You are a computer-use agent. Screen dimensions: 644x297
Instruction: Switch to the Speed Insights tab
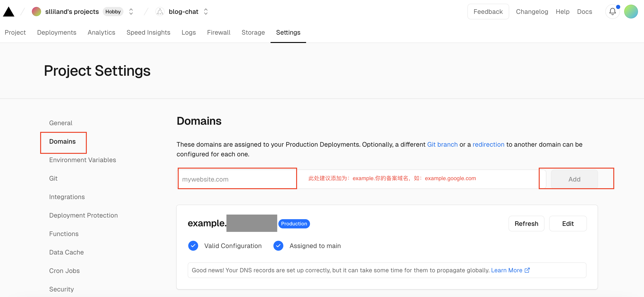(x=148, y=33)
